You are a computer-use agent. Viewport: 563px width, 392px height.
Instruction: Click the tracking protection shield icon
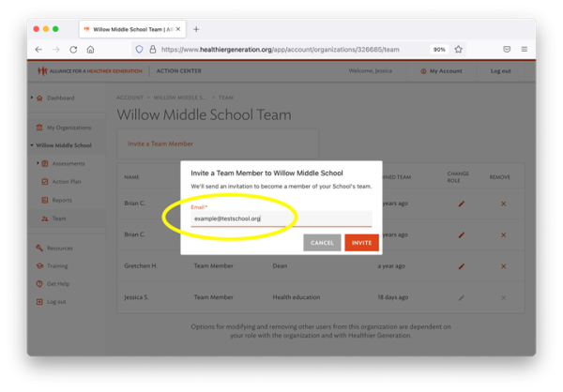[x=139, y=49]
